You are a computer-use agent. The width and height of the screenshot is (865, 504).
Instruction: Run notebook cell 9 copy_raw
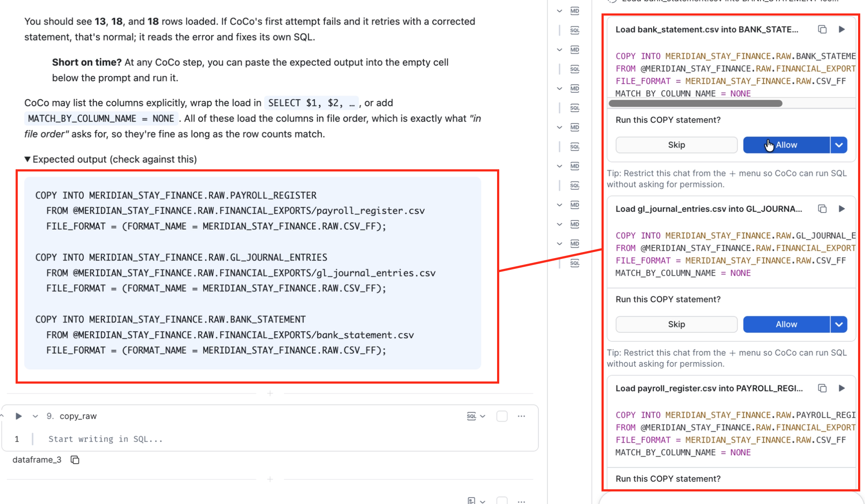[18, 416]
